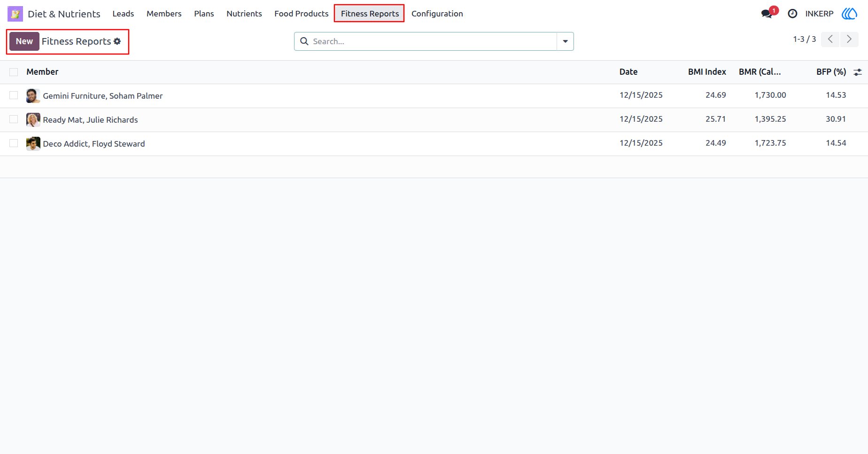Screen dimensions: 868x454
Task: Click BFP value 14.53
Action: point(836,95)
